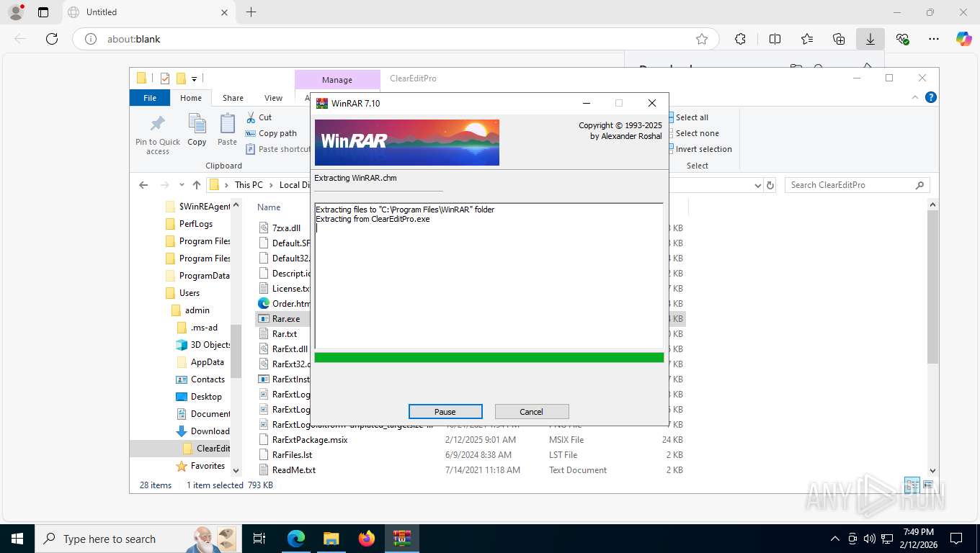Open Quick Access Toolbar customize dropdown
The width and height of the screenshot is (980, 553).
tap(195, 78)
